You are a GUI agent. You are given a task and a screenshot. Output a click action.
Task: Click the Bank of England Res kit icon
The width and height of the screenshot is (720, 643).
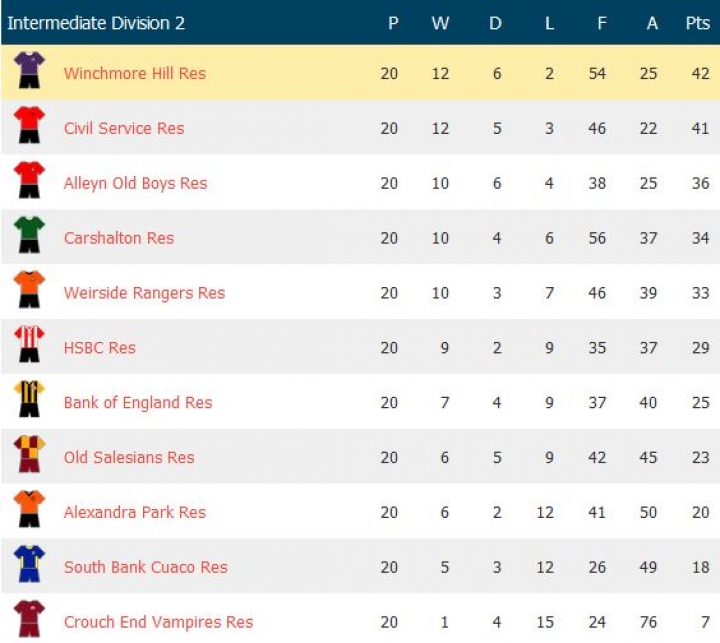29,401
